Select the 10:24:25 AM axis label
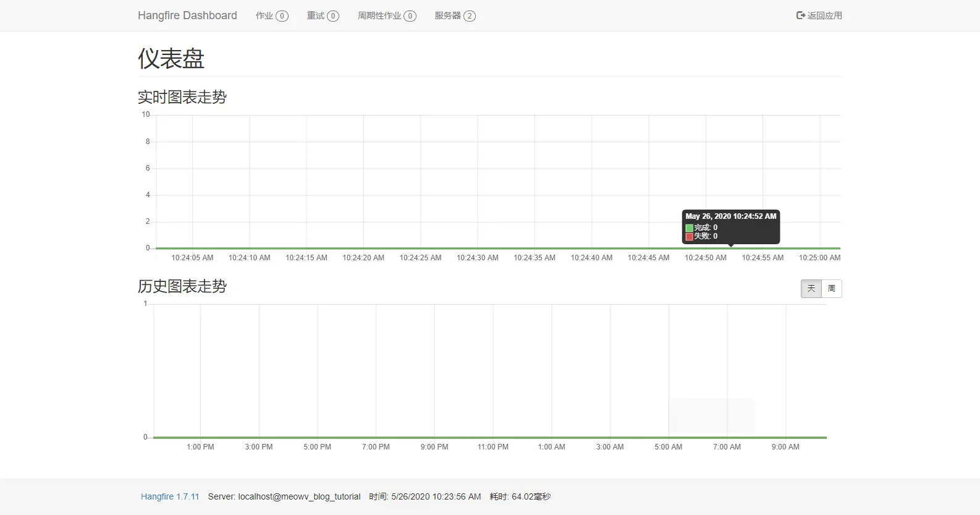Screen dimensions: 980x515 [421, 258]
